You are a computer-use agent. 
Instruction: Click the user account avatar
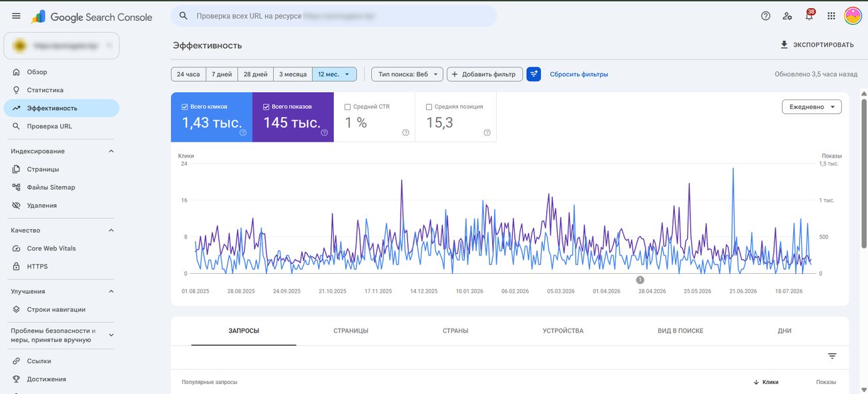pos(853,16)
